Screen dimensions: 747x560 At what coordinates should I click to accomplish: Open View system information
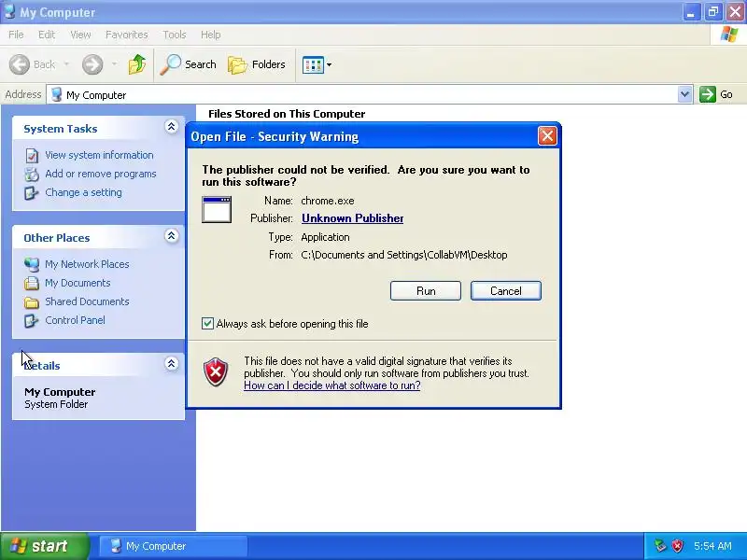(x=99, y=155)
